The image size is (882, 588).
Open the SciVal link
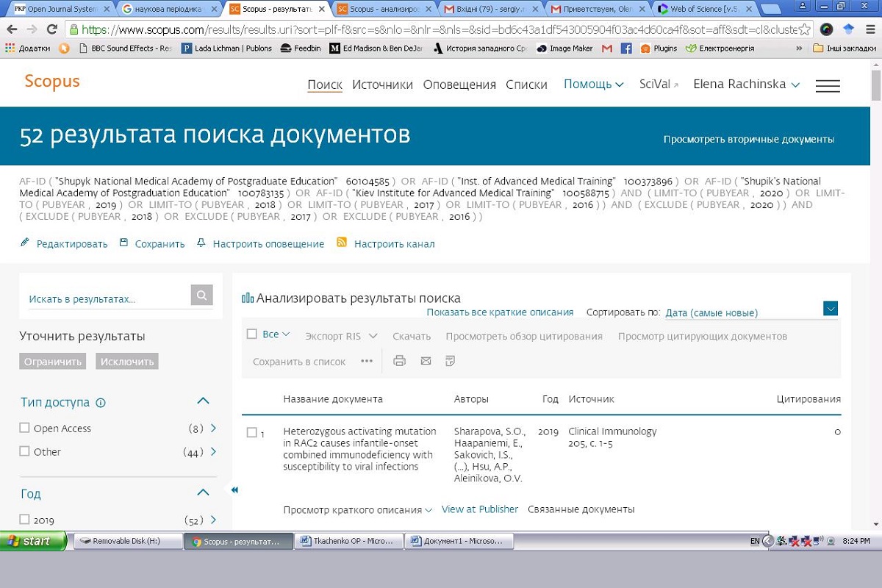click(x=659, y=85)
